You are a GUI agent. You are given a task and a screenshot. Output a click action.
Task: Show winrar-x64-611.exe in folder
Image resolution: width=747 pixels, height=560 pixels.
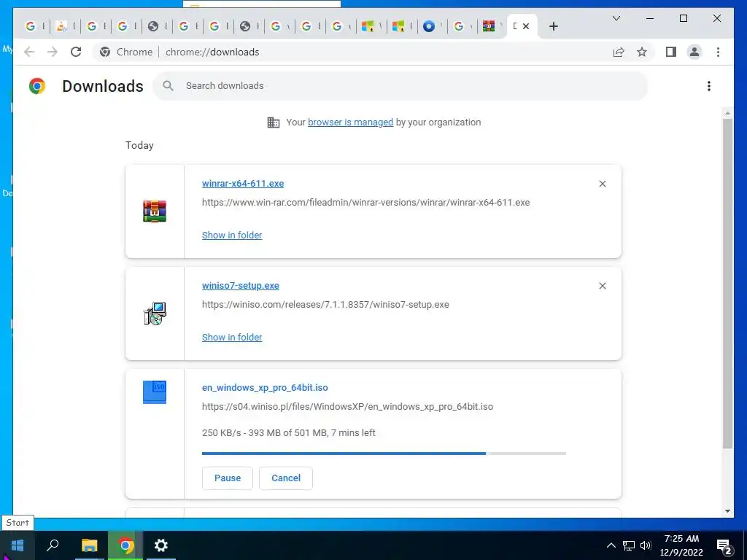231,236
